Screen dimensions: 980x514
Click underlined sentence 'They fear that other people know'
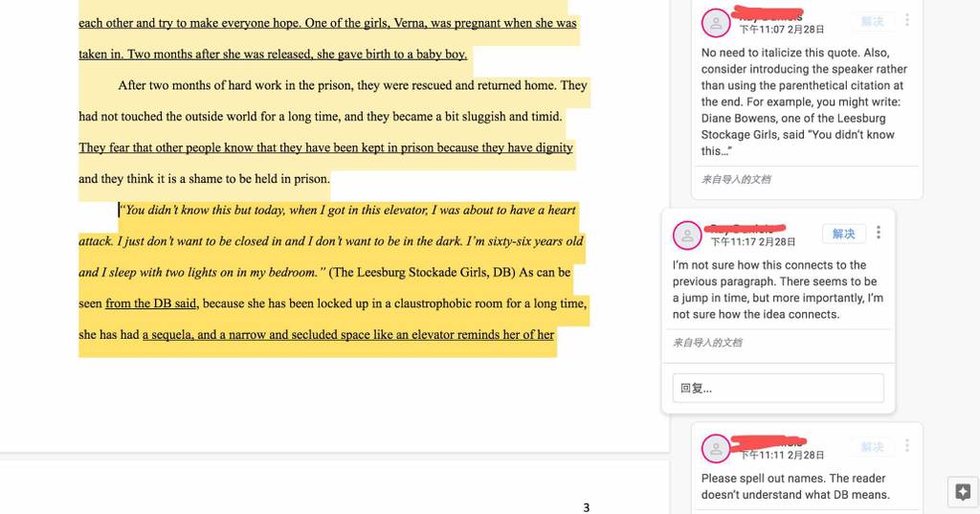325,147
